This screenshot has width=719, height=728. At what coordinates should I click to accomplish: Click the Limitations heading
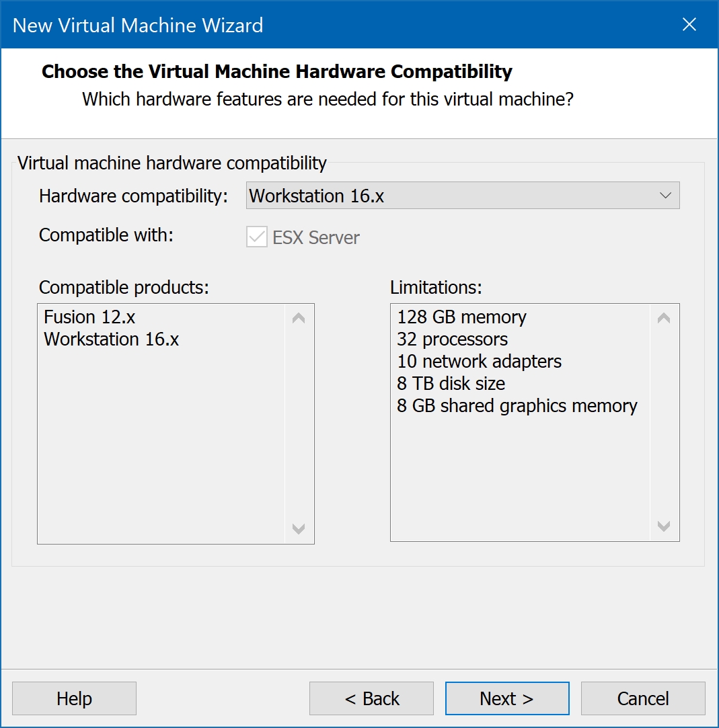(436, 288)
